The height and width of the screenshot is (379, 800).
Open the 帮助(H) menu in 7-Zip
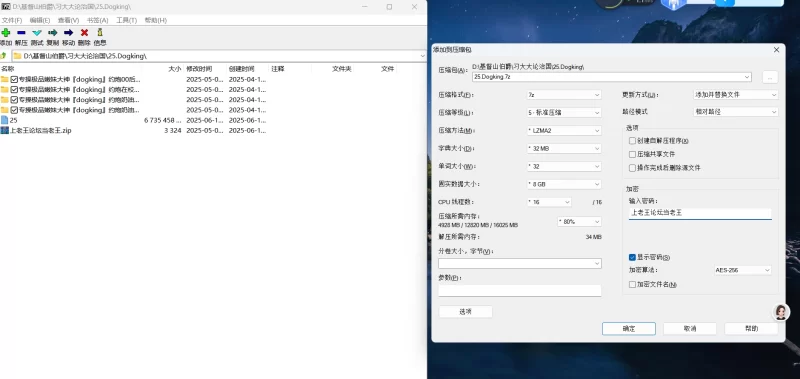[x=156, y=20]
